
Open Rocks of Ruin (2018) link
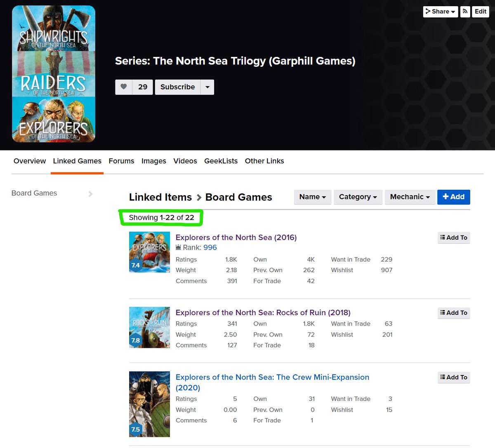pos(263,312)
